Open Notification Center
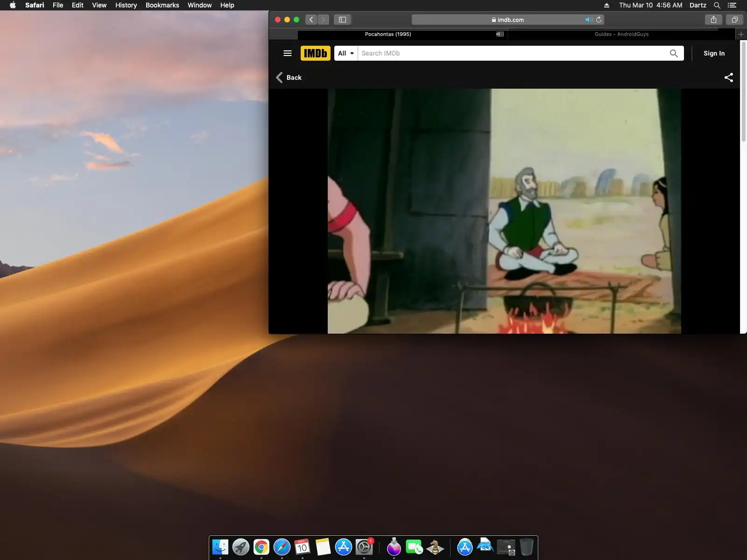This screenshot has height=560, width=747. pos(732,5)
